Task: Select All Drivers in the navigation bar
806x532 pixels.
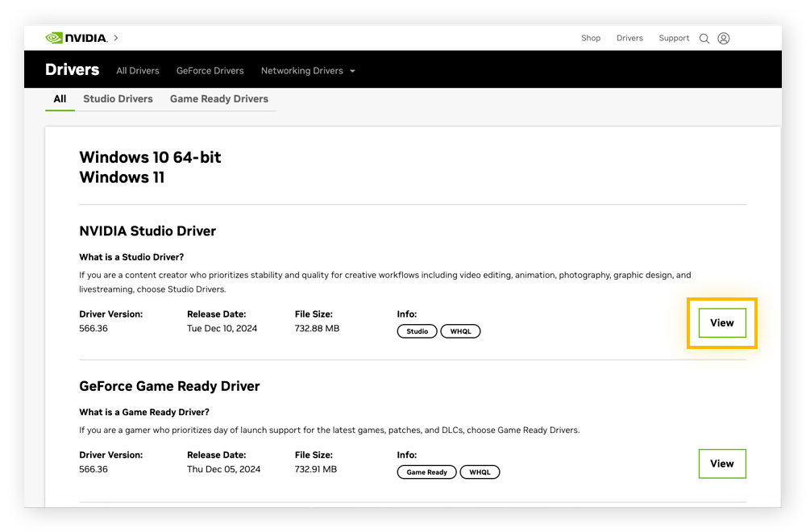Action: [x=137, y=70]
